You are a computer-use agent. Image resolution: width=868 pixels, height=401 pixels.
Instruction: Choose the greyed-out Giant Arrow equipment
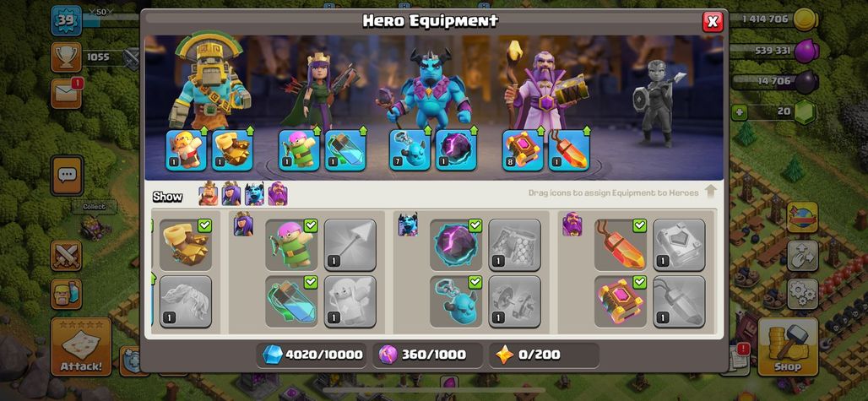pos(350,245)
